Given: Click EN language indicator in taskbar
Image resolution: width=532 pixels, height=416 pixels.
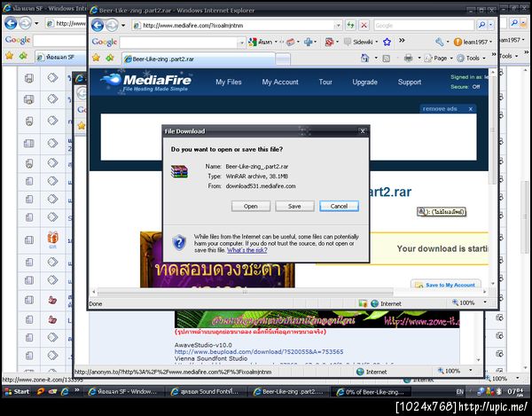Looking at the screenshot, I should tap(459, 391).
